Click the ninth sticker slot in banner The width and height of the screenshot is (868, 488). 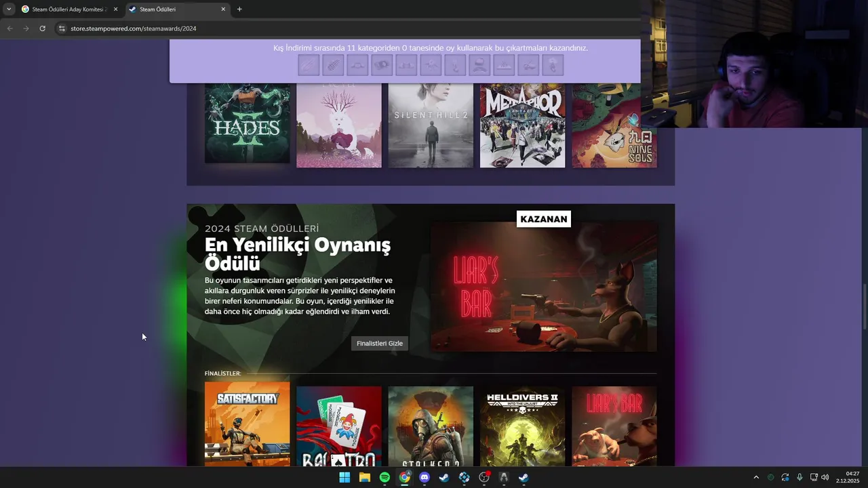[504, 65]
